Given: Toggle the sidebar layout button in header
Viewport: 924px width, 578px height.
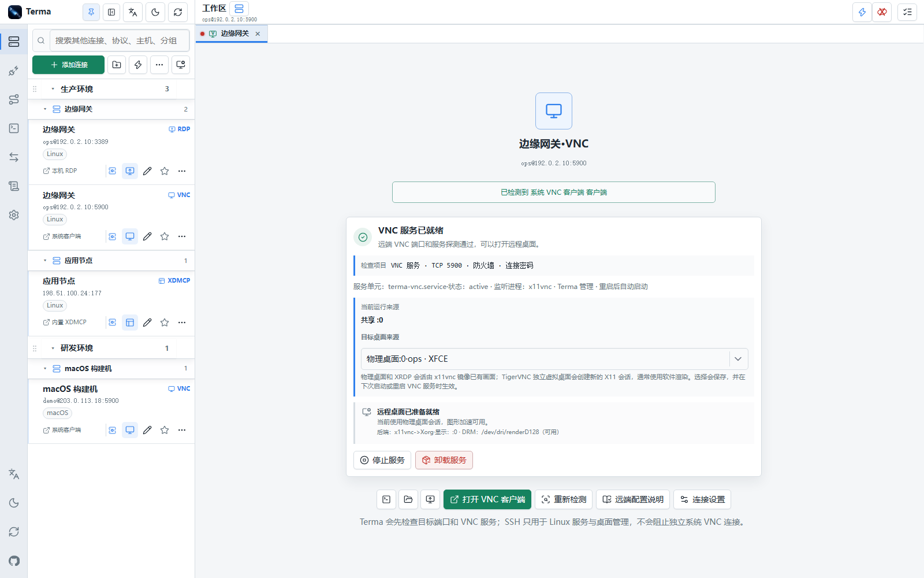Looking at the screenshot, I should click(111, 12).
